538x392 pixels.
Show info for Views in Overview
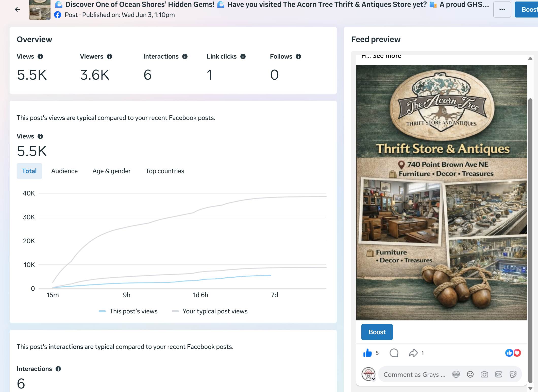click(40, 57)
